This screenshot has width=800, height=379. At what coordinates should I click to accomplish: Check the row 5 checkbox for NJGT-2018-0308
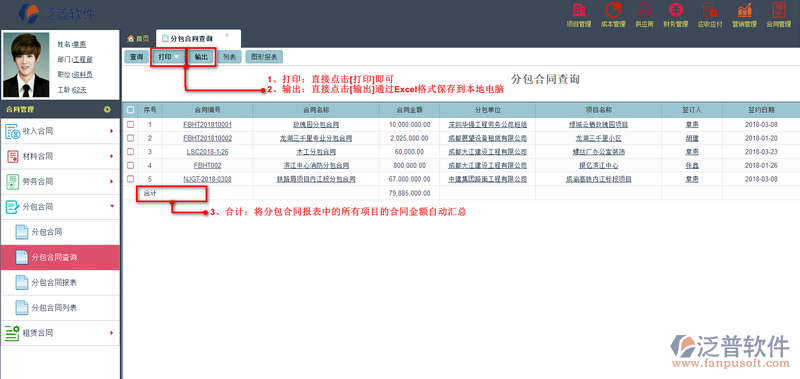coord(130,179)
